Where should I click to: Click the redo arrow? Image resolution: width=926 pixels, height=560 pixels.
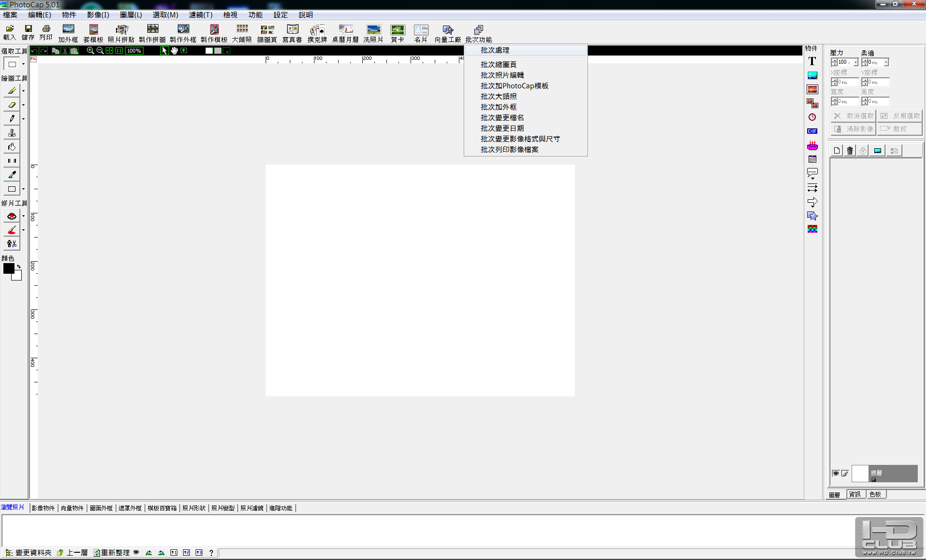tap(43, 50)
